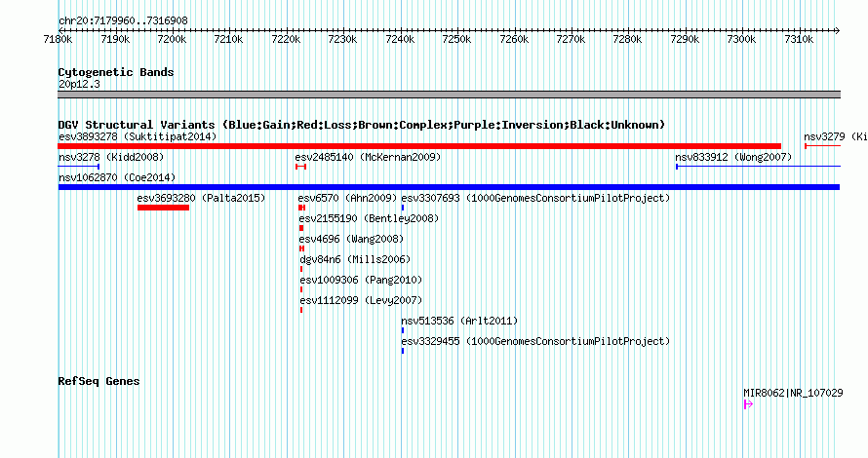
Task: Select the magenta MIR8062 gene arrow glyph
Action: pos(748,404)
